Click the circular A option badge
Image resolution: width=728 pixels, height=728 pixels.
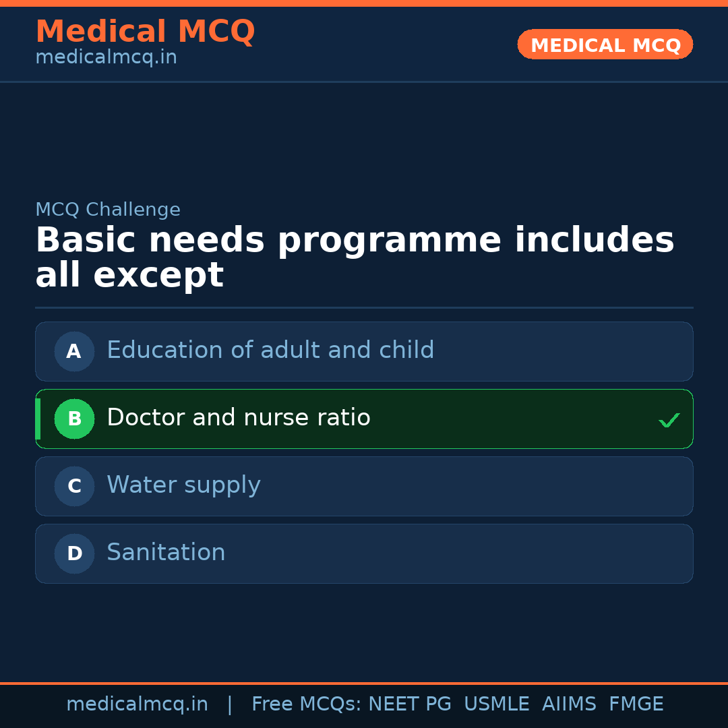point(74,351)
